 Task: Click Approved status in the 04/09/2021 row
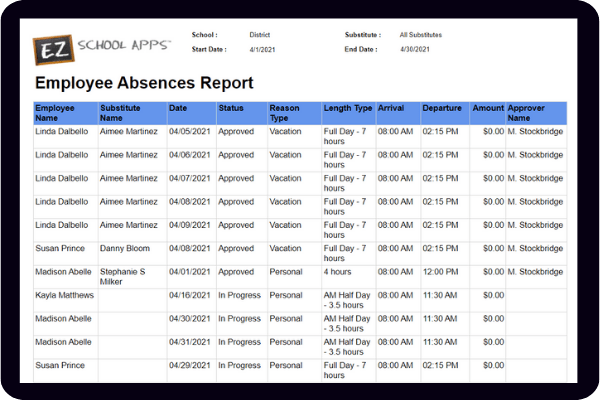tap(236, 225)
